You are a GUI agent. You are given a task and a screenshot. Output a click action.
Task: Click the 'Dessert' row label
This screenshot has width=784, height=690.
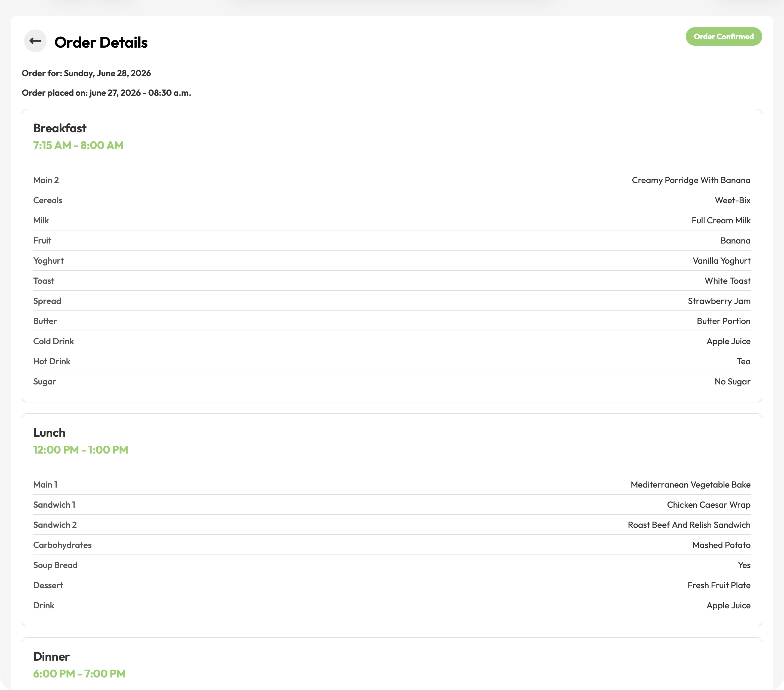[x=48, y=585]
